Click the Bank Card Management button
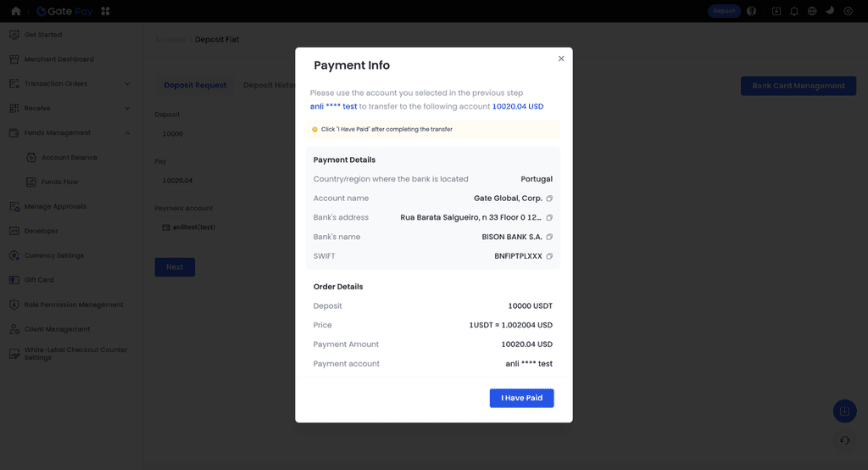The width and height of the screenshot is (868, 470). [798, 86]
